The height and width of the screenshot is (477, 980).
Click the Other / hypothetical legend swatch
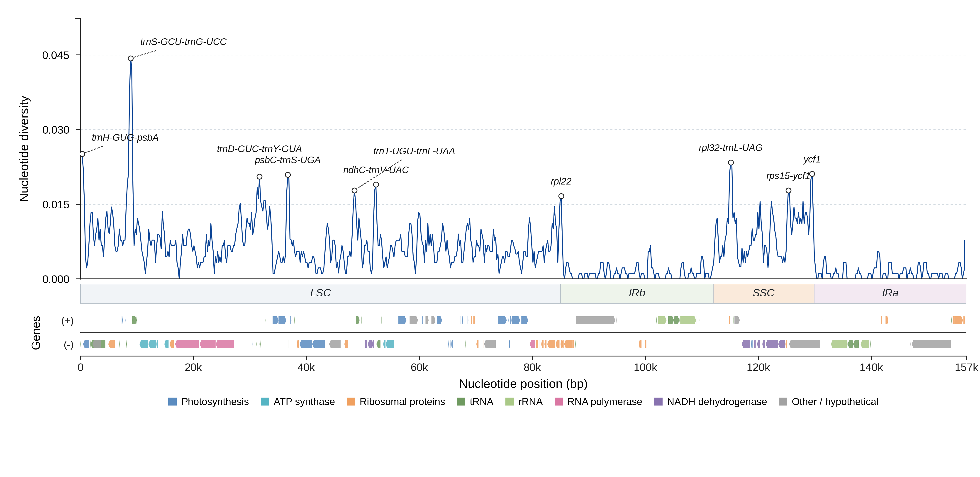(x=783, y=402)
